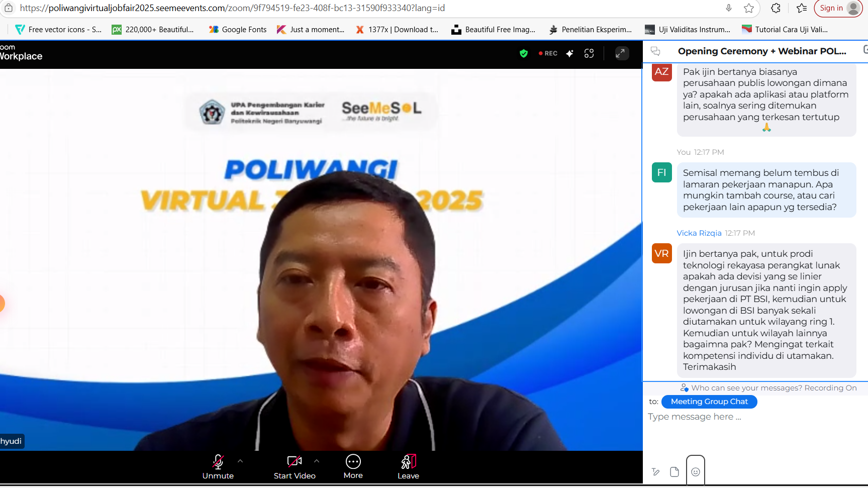This screenshot has height=488, width=868.
Task: Open the AI Companion sparkle icon
Action: tap(569, 53)
